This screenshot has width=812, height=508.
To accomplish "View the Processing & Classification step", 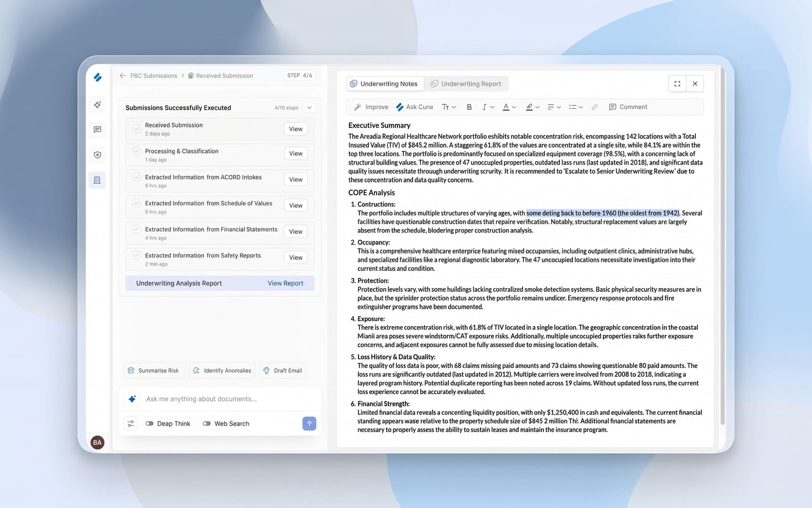I will (296, 153).
